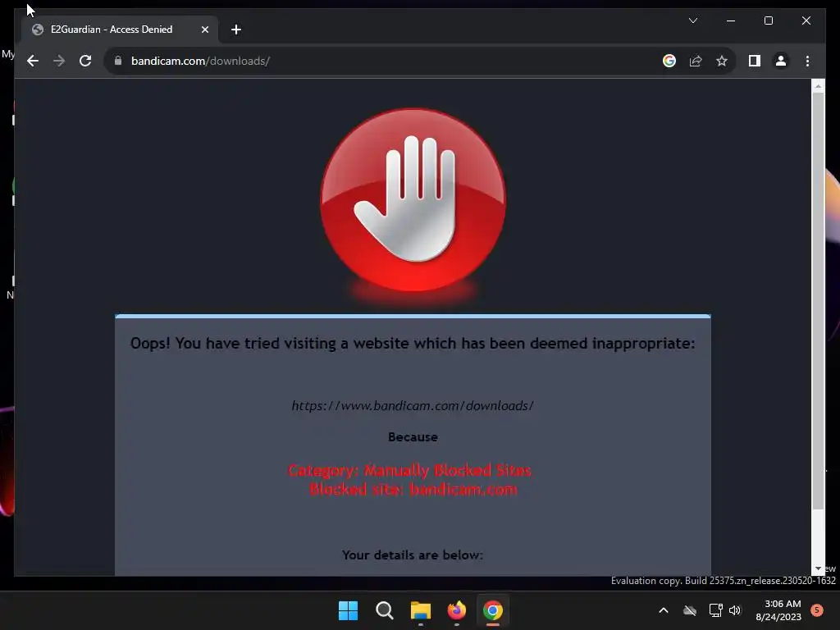The height and width of the screenshot is (630, 840).
Task: Open File Explorer from the taskbar
Action: (421, 610)
